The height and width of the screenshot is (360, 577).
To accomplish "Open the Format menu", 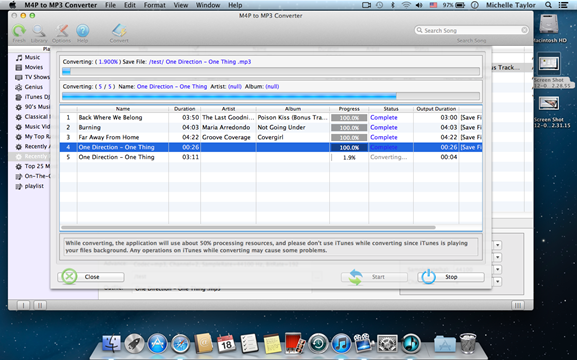I will pos(155,5).
